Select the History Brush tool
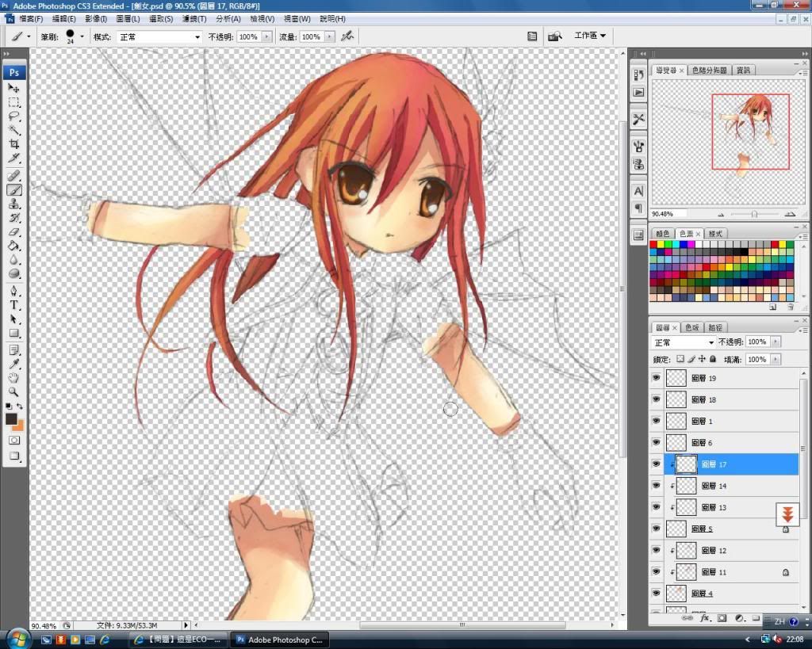Viewport: 812px width, 649px height. (x=14, y=218)
